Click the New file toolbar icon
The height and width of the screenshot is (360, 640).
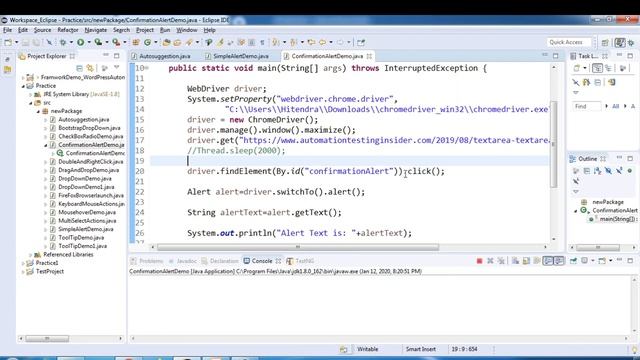[8, 42]
